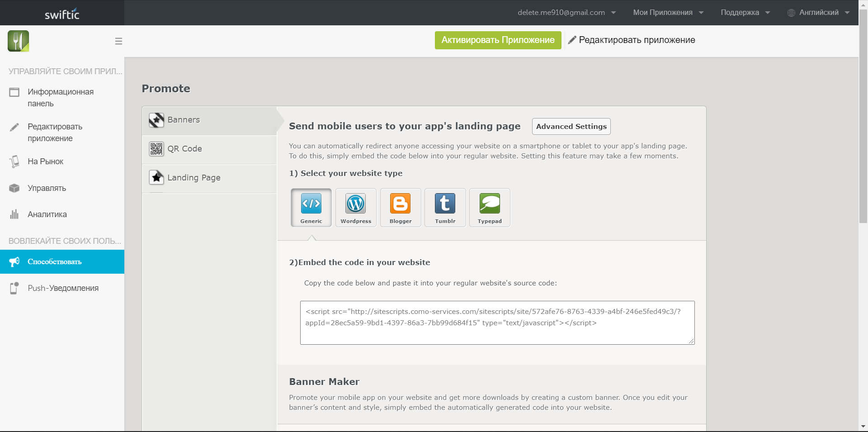868x432 pixels.
Task: Click the bar chart icon for Аналитика
Action: tap(14, 214)
